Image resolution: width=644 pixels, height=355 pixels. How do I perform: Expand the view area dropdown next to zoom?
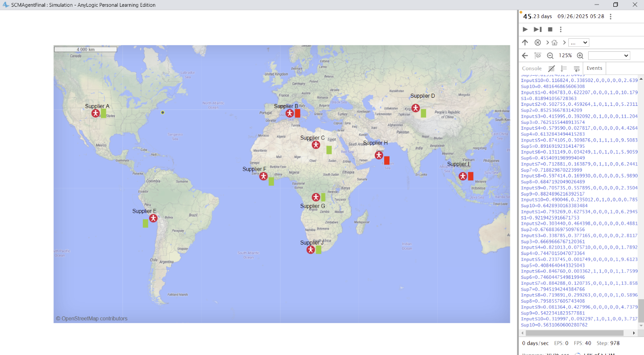point(609,56)
